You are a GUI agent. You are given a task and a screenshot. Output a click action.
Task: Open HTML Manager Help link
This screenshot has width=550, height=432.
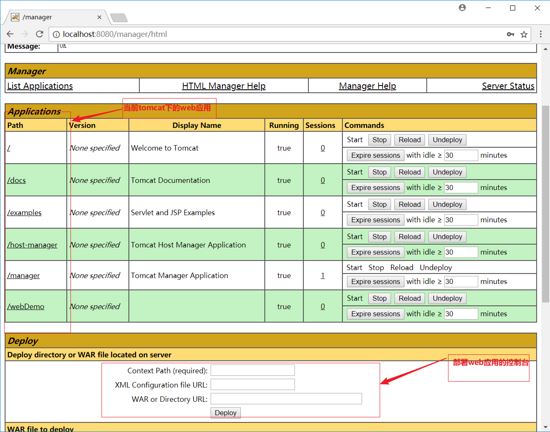[224, 86]
